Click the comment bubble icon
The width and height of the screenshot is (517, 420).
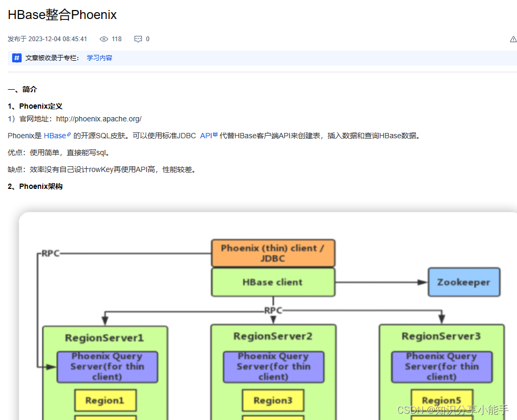coord(138,39)
